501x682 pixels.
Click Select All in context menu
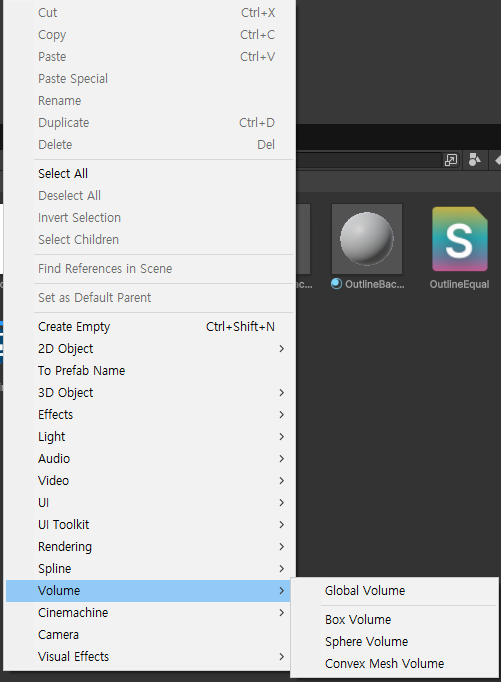[150, 174]
